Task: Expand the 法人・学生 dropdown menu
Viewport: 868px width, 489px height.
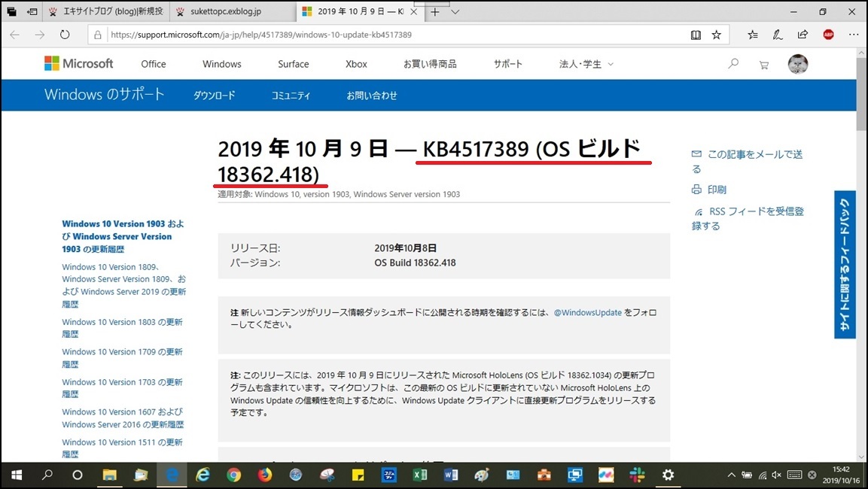Action: 586,64
